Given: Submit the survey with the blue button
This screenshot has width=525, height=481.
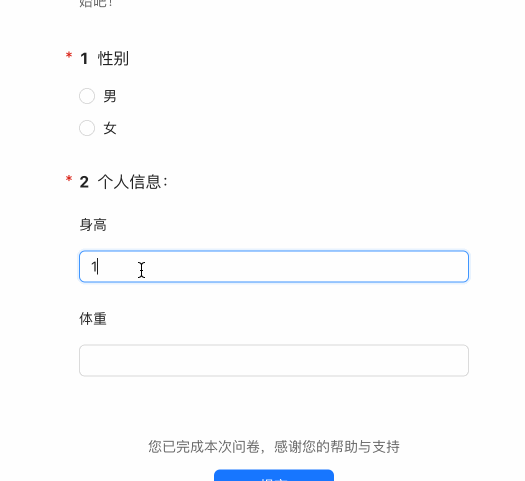Looking at the screenshot, I should [274, 475].
